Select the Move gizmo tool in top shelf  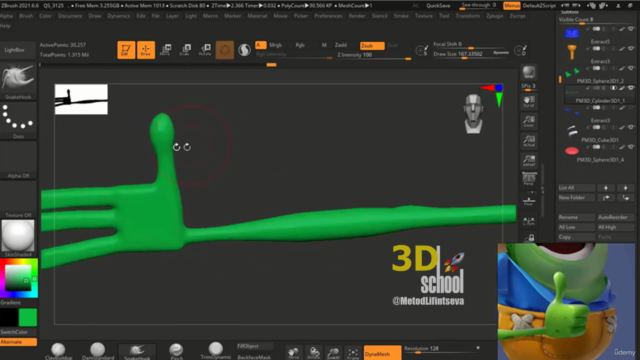[x=165, y=50]
